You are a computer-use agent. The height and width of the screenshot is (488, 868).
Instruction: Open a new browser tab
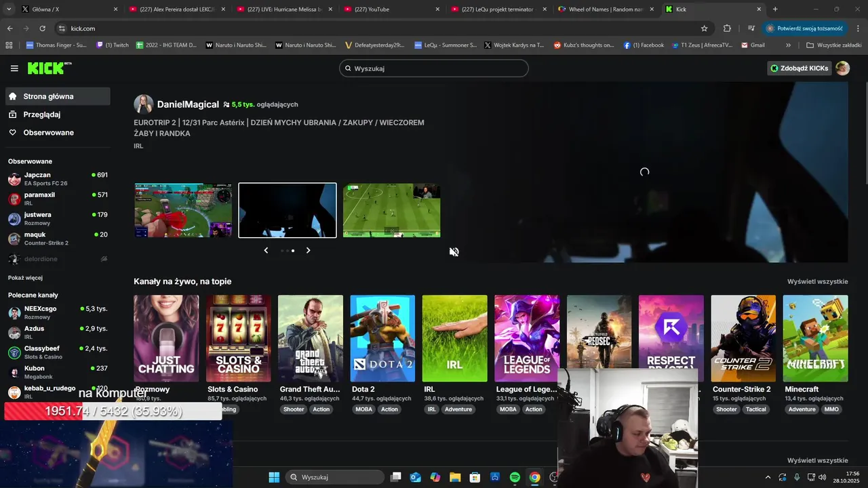[775, 9]
